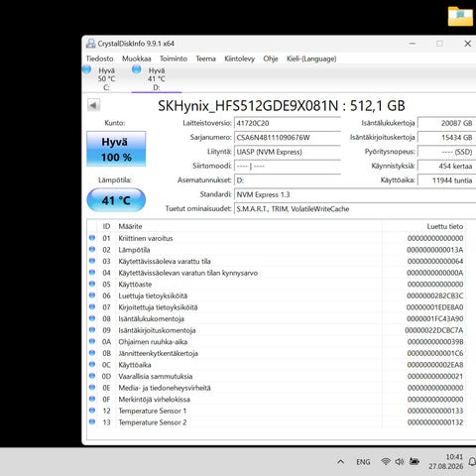This screenshot has width=476, height=476.
Task: Click the host writes value 15434 GB
Action: pos(446,138)
